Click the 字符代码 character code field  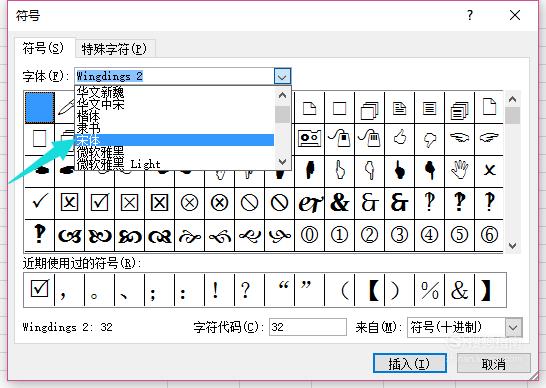[308, 327]
